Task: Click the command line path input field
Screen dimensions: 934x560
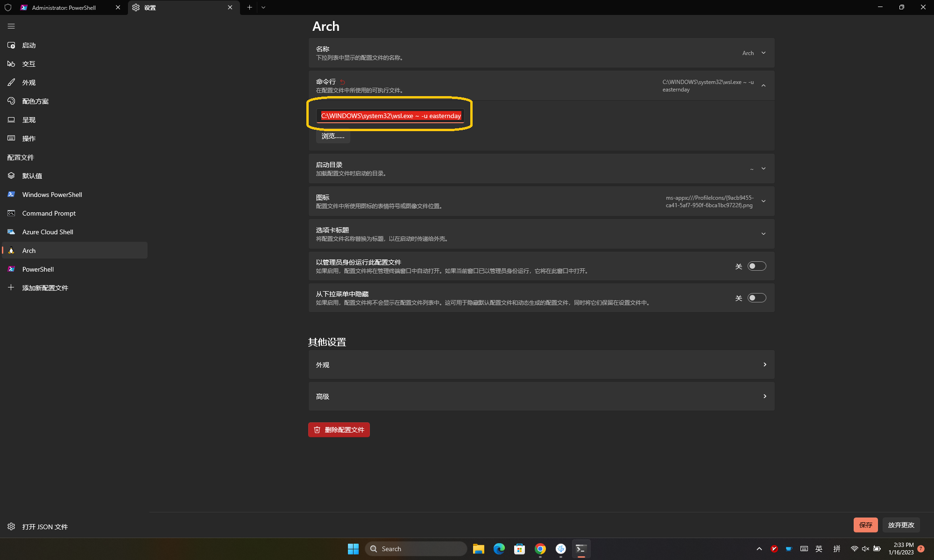Action: coord(390,116)
